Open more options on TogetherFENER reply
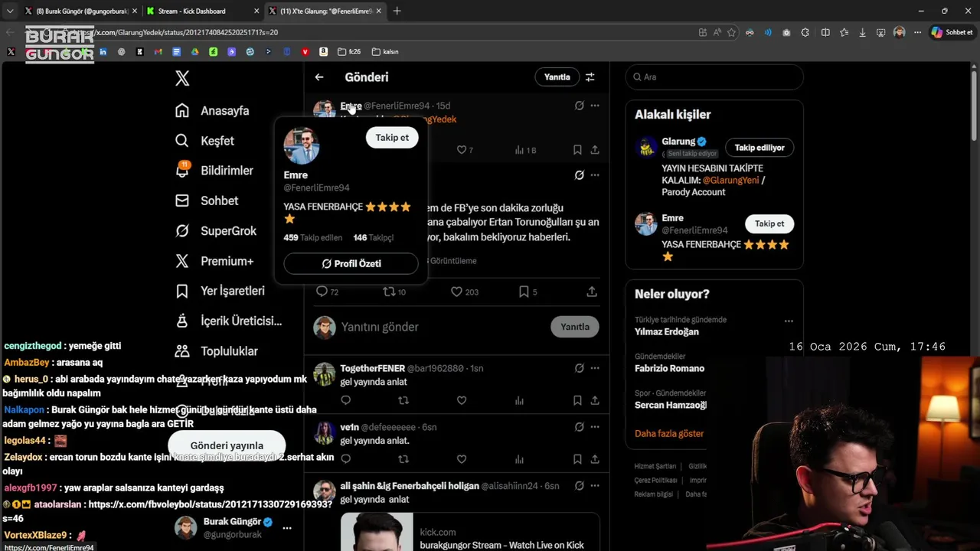980x551 pixels. tap(595, 368)
